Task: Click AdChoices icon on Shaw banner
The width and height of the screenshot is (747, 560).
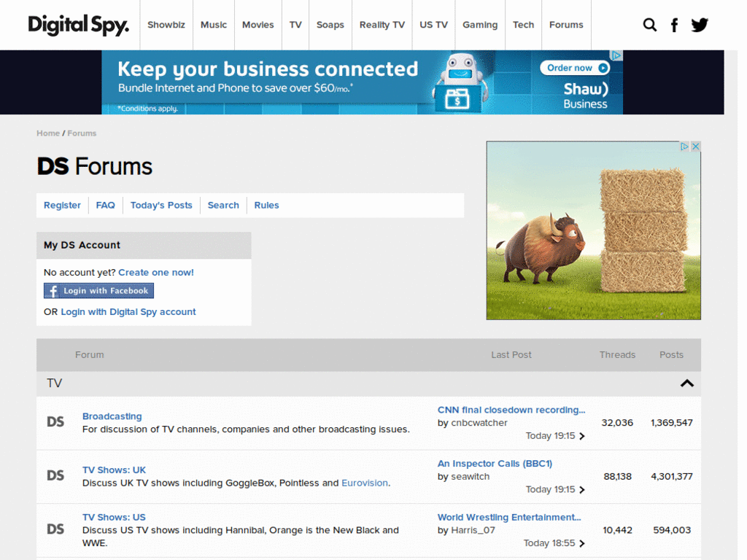Action: tap(616, 55)
